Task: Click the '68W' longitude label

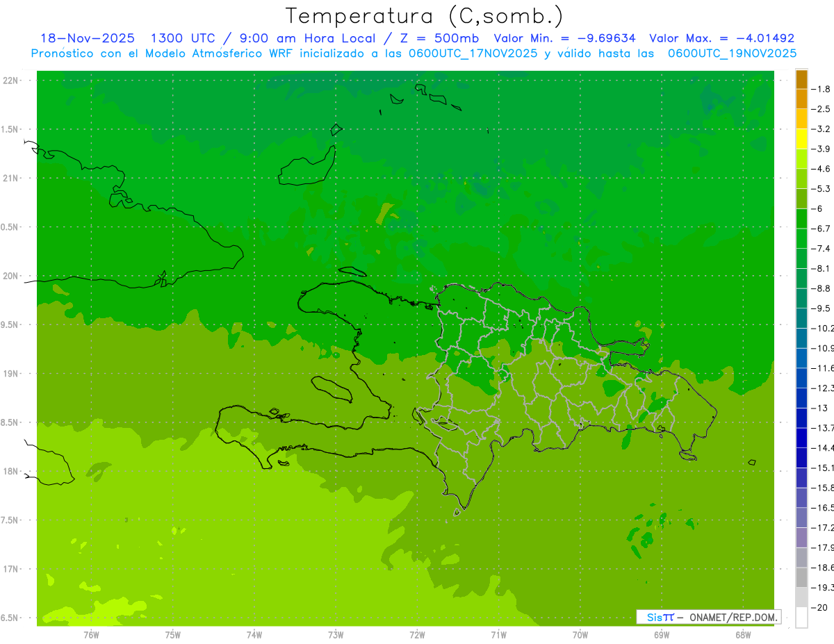Action: [743, 635]
